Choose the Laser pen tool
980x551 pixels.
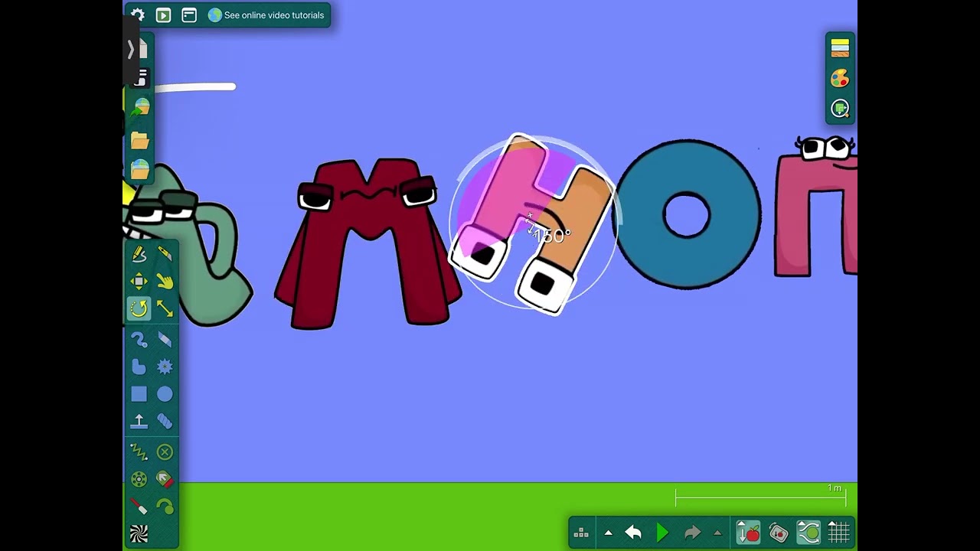click(139, 507)
